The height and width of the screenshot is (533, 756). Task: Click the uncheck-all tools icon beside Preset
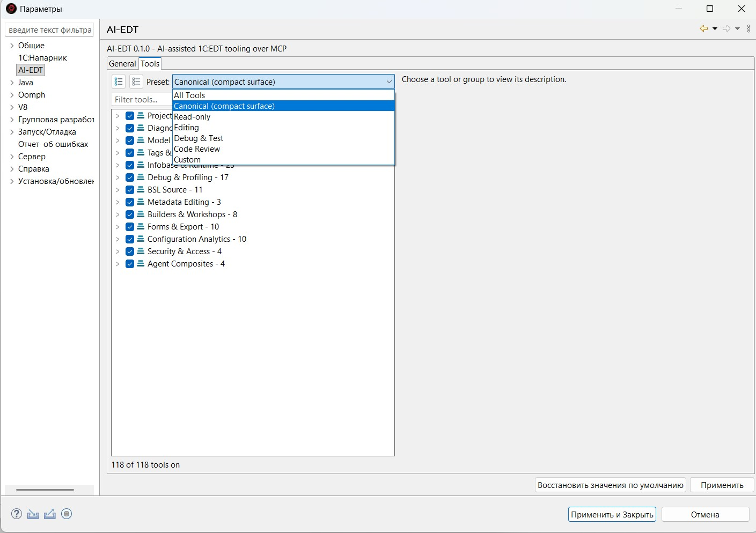[136, 82]
